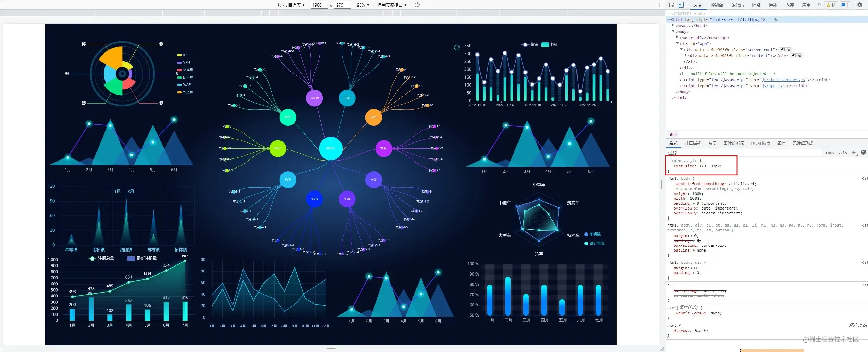The height and width of the screenshot is (352, 868).
Task: Select the 计算样式 computed tab
Action: pyautogui.click(x=692, y=143)
